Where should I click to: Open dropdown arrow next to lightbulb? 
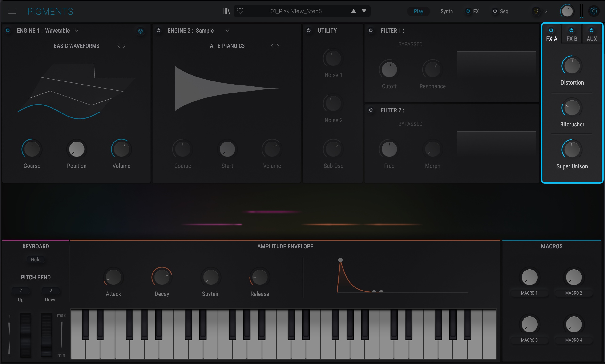coord(545,12)
